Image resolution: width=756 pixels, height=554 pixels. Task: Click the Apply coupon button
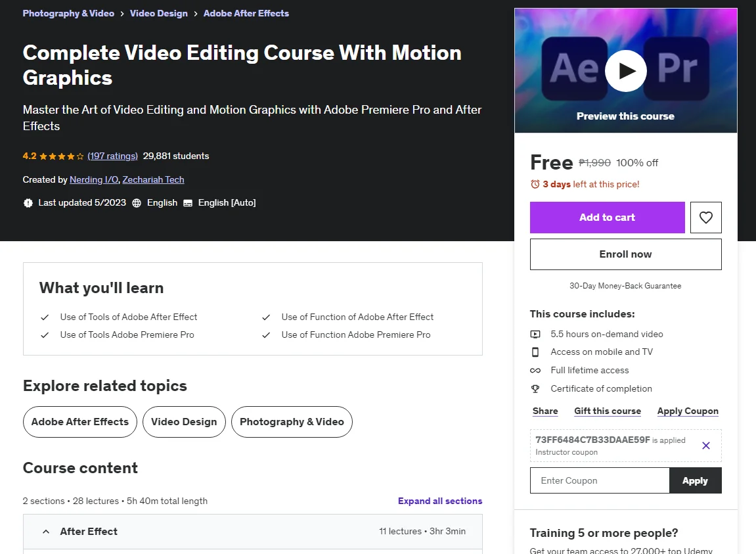tap(696, 480)
